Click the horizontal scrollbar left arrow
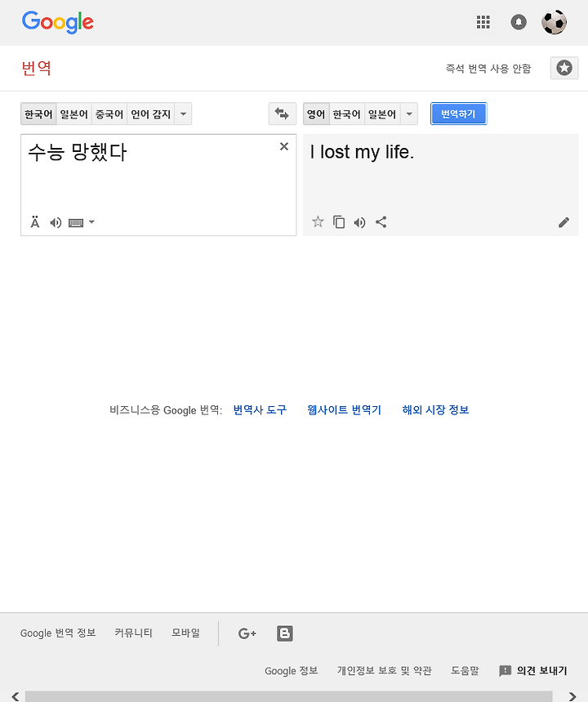 (x=15, y=696)
